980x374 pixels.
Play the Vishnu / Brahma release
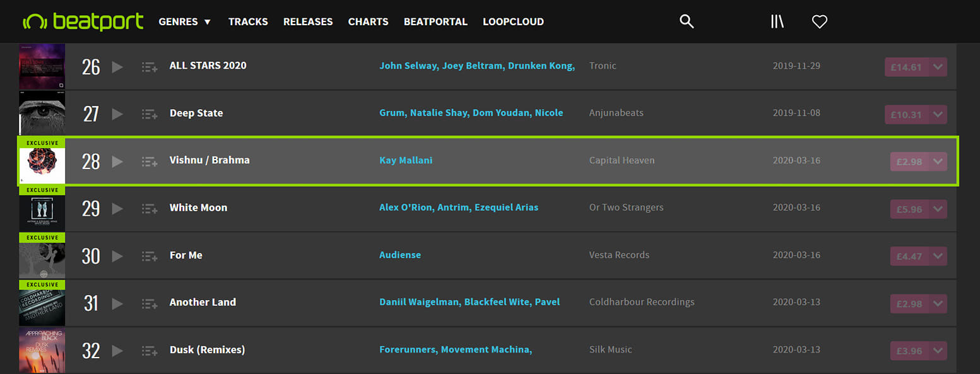[117, 161]
